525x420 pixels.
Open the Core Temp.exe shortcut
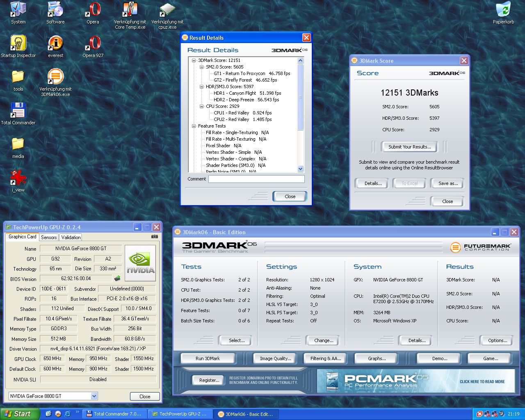tap(130, 16)
